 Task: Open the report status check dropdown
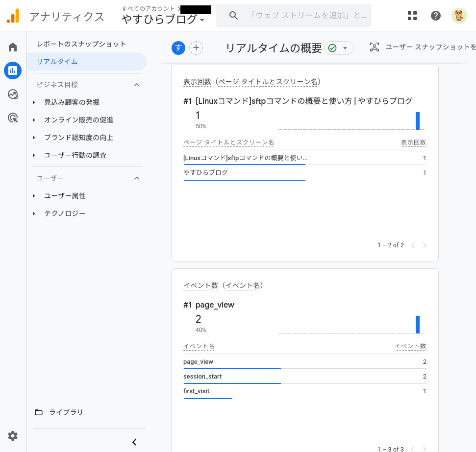click(339, 48)
